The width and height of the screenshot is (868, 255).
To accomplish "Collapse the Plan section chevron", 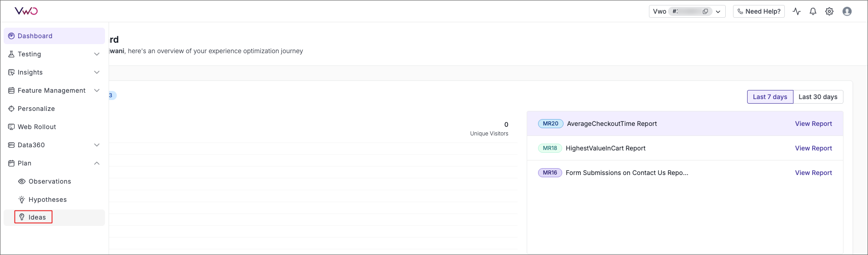I will pyautogui.click(x=97, y=163).
